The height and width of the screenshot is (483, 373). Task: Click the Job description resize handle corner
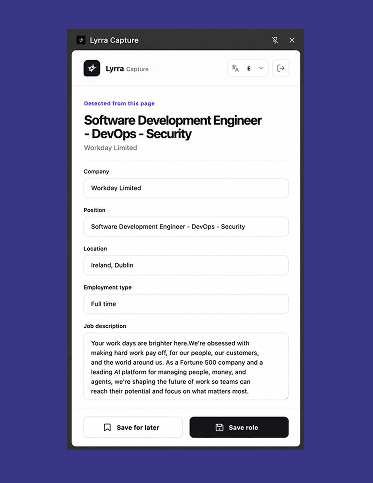(x=286, y=397)
